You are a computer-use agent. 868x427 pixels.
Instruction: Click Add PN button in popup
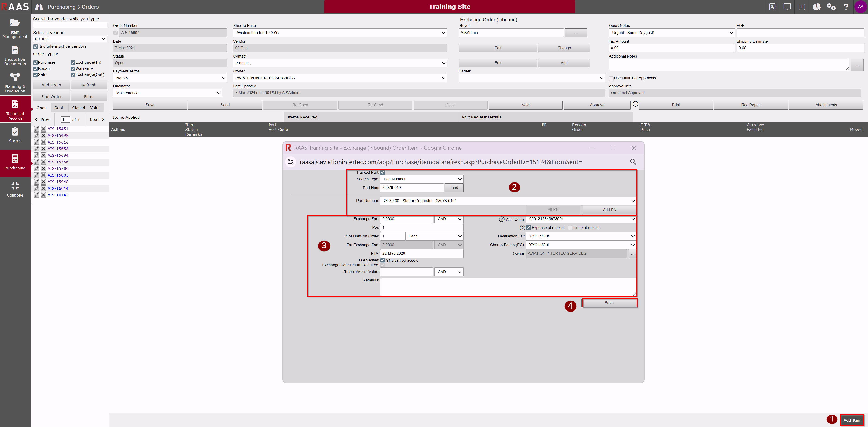pyautogui.click(x=609, y=210)
